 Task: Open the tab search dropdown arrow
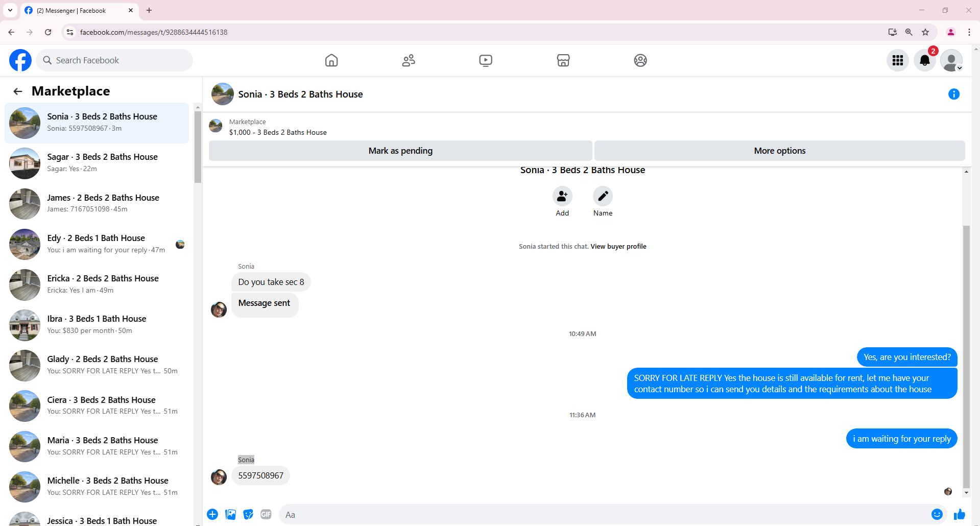click(x=10, y=10)
